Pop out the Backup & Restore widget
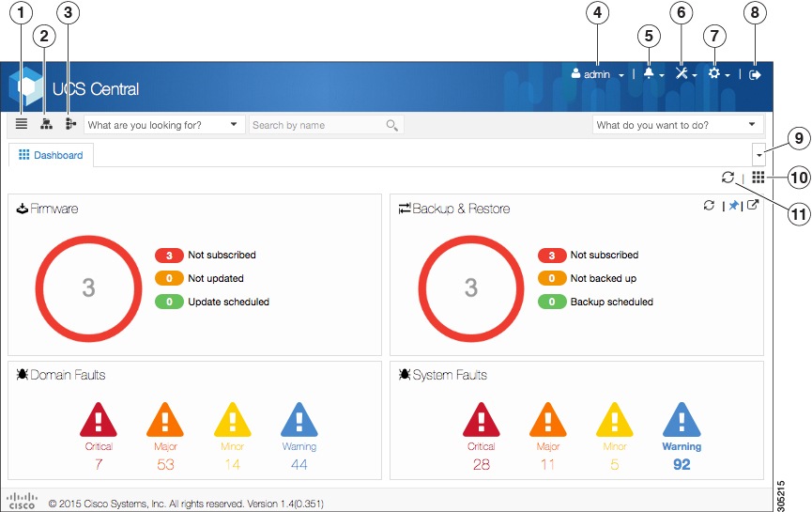The height and width of the screenshot is (512, 812). 753,205
